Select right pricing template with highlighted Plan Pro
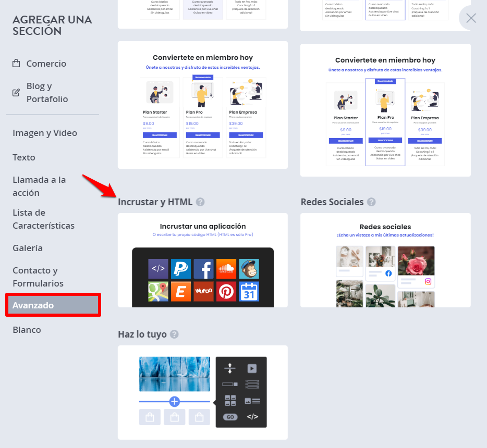This screenshot has width=487, height=448. [x=385, y=110]
